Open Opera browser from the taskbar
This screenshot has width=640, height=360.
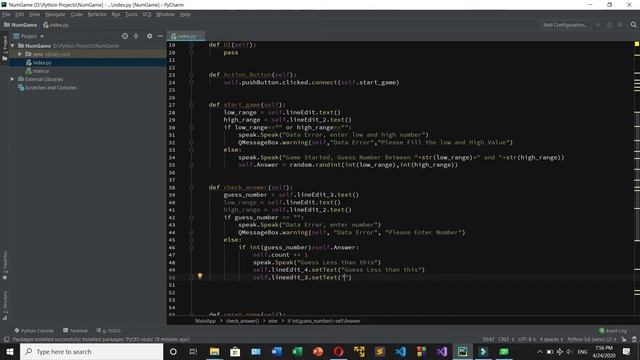338,351
